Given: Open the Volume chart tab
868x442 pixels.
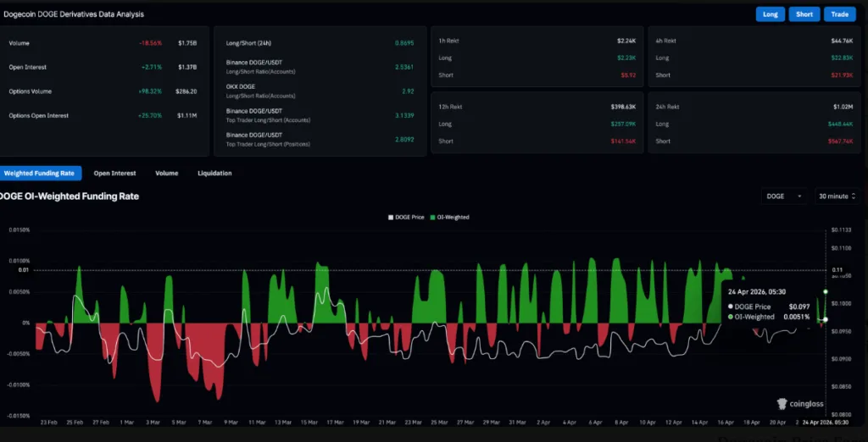Looking at the screenshot, I should [167, 173].
